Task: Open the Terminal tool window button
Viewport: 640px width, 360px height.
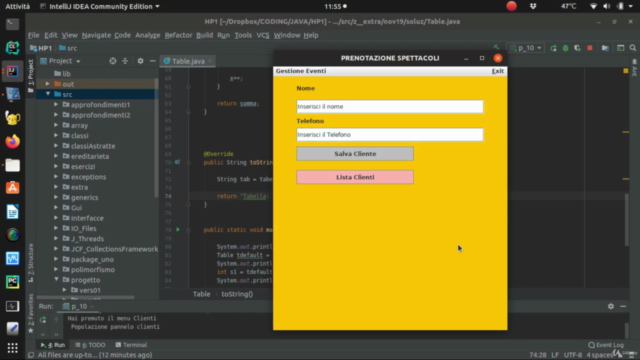Action: 131,345
